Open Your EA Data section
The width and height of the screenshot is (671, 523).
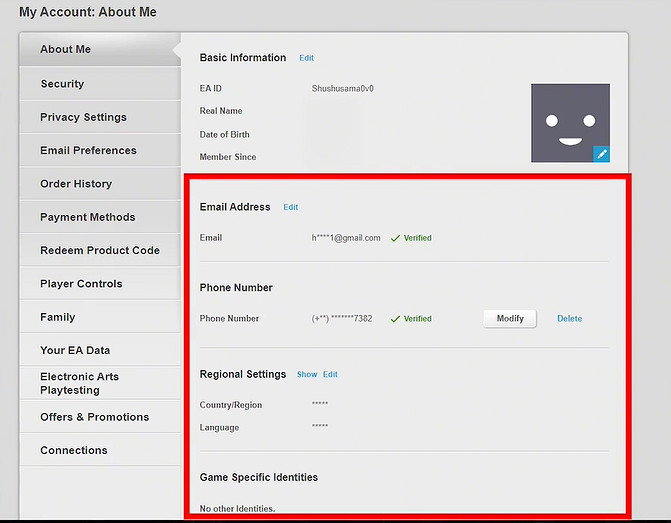pyautogui.click(x=75, y=351)
